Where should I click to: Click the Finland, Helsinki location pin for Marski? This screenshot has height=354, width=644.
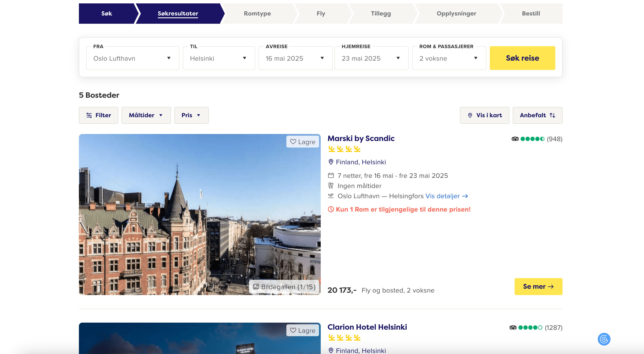point(330,162)
